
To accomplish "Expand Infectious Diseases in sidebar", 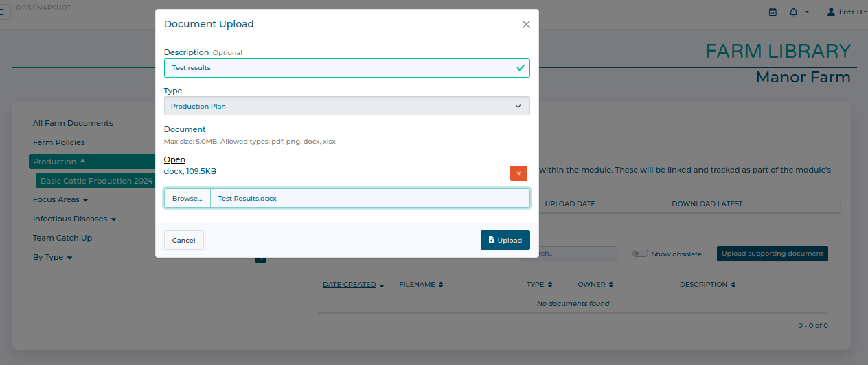I will tap(74, 219).
